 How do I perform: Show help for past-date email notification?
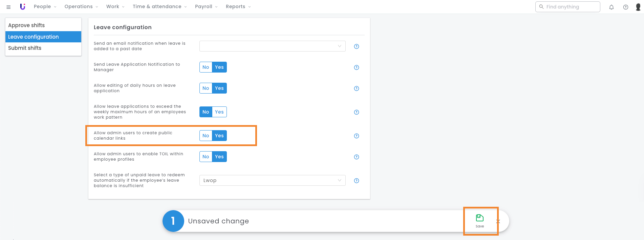click(356, 46)
